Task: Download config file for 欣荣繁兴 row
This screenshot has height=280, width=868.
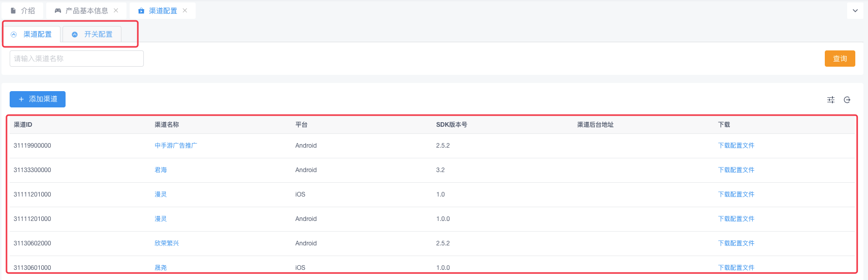Action: (x=736, y=243)
